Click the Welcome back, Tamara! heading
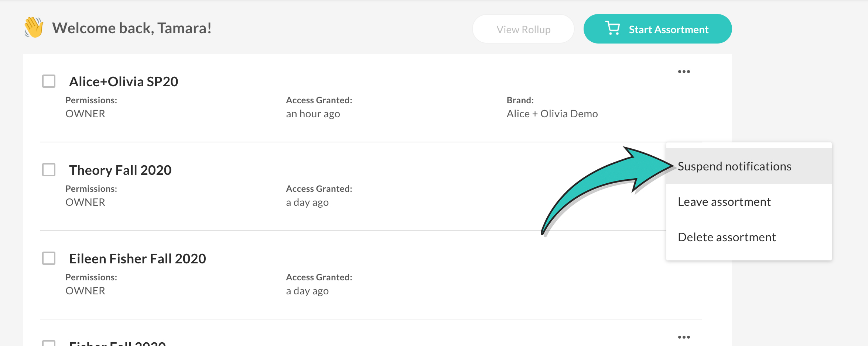The image size is (868, 346). tap(132, 28)
